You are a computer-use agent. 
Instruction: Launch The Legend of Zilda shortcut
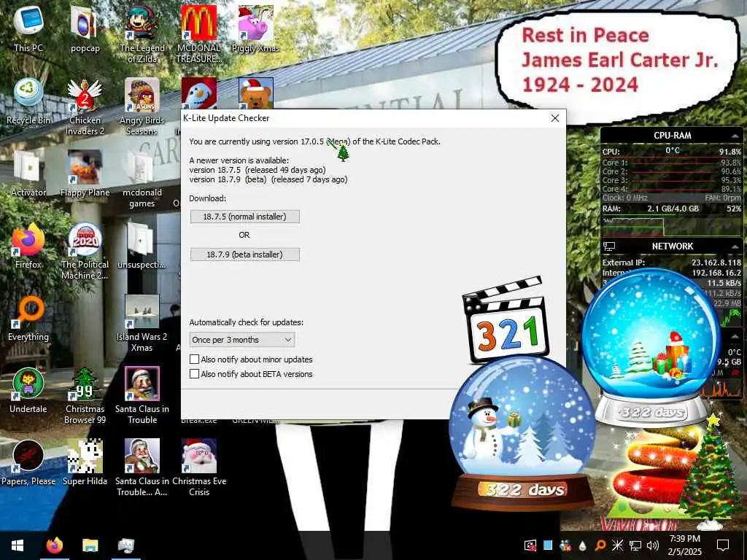(x=142, y=34)
